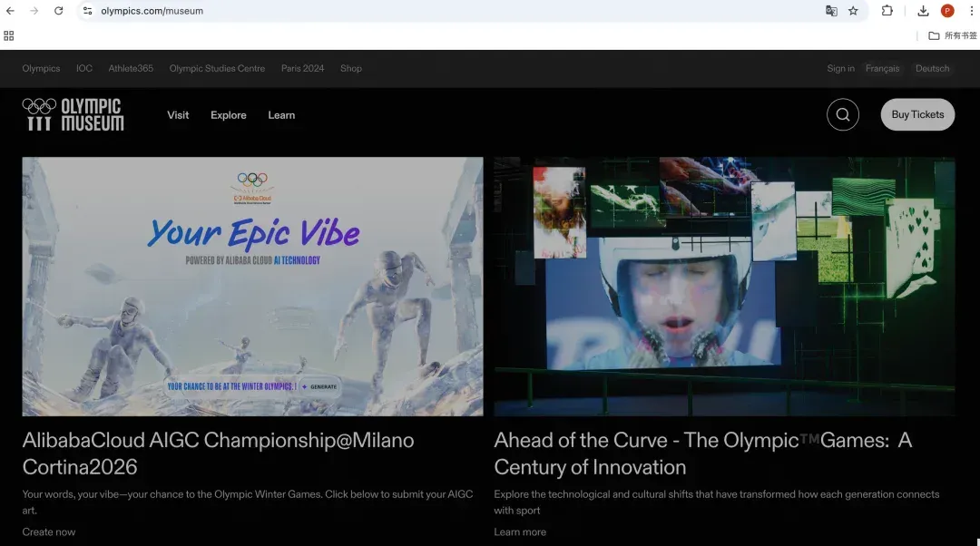Screen dimensions: 980x546
Task: Click Sign in
Action: (x=840, y=68)
